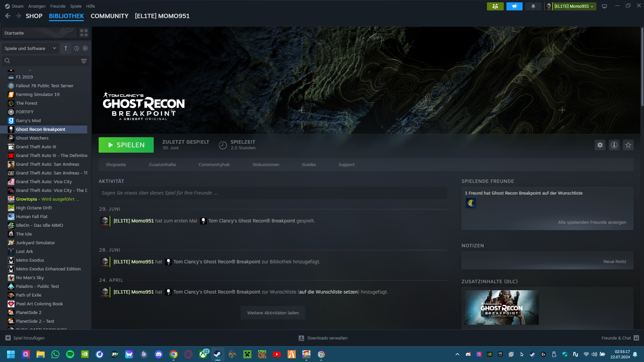Click the green SPIELEN button

pos(126,145)
